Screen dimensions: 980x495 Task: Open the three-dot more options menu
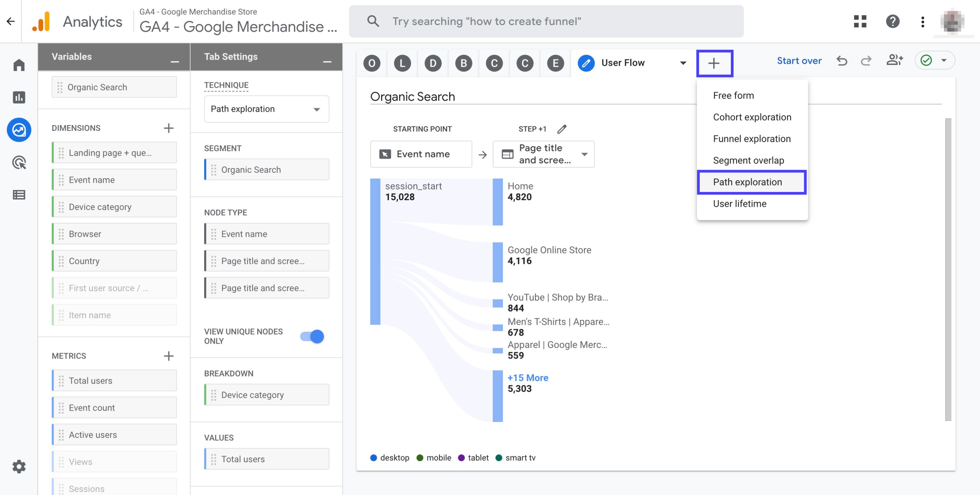coord(922,22)
